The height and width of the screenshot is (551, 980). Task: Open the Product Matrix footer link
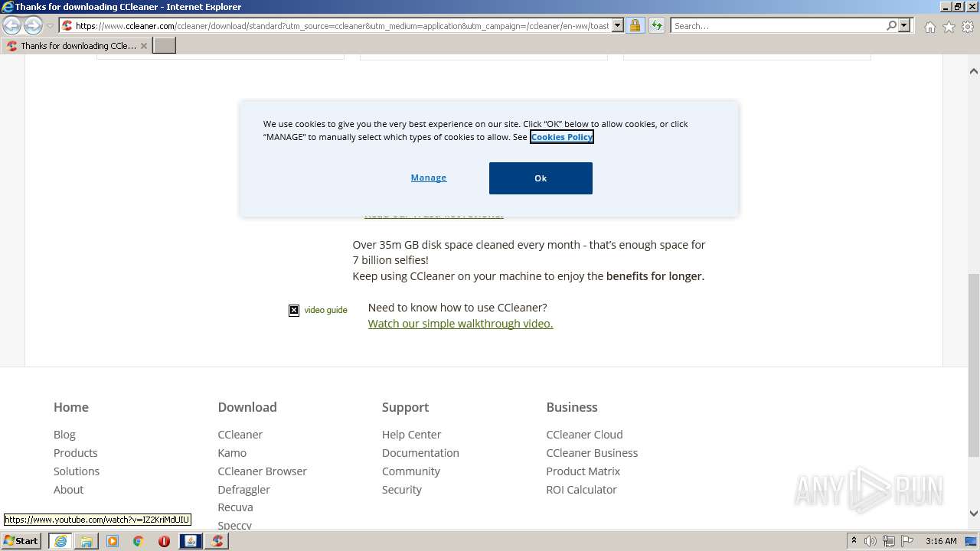(583, 471)
